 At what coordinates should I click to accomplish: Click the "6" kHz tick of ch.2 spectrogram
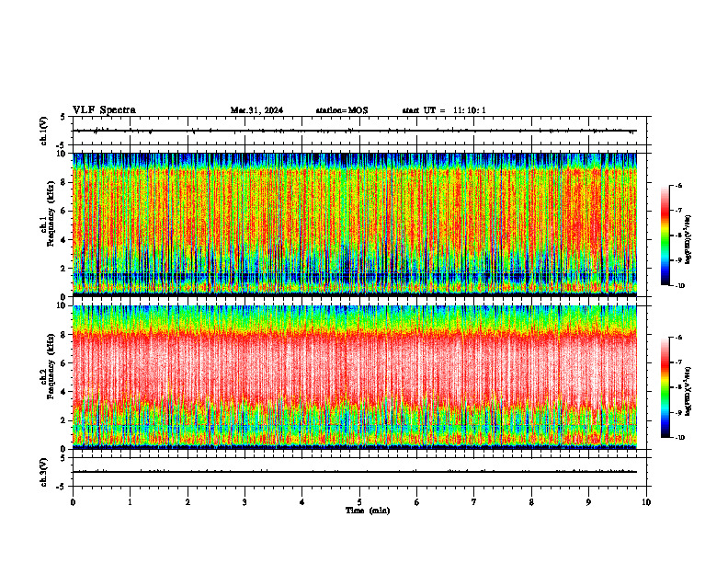click(63, 363)
